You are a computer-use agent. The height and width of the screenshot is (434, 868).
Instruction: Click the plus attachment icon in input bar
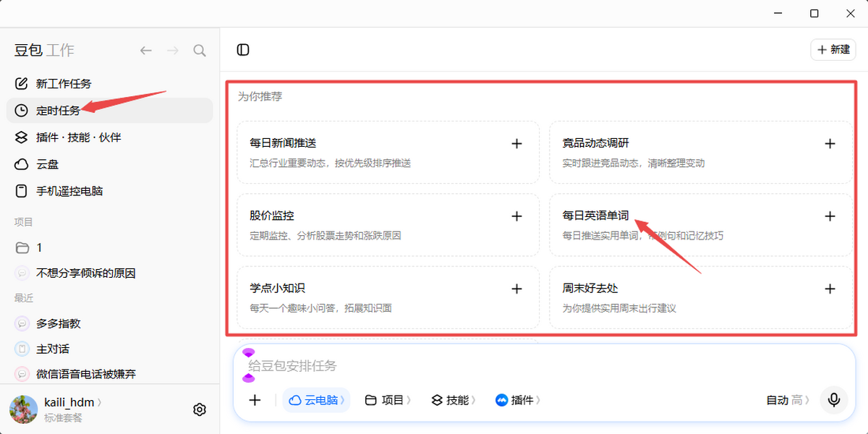(x=255, y=400)
